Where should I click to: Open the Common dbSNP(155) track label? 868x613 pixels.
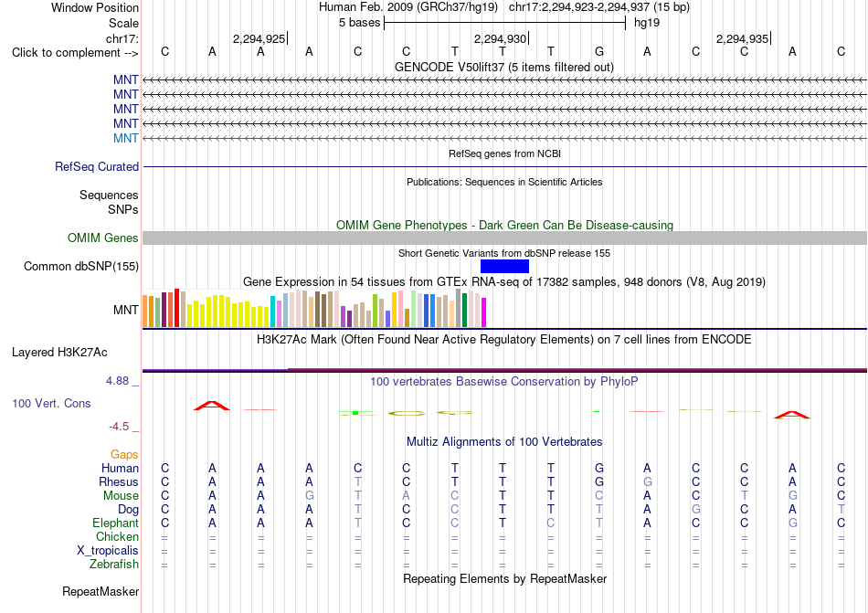(x=80, y=266)
